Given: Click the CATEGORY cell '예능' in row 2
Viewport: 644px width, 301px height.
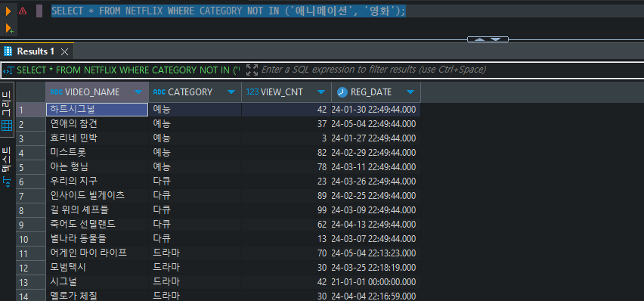Looking at the screenshot, I should pos(195,124).
